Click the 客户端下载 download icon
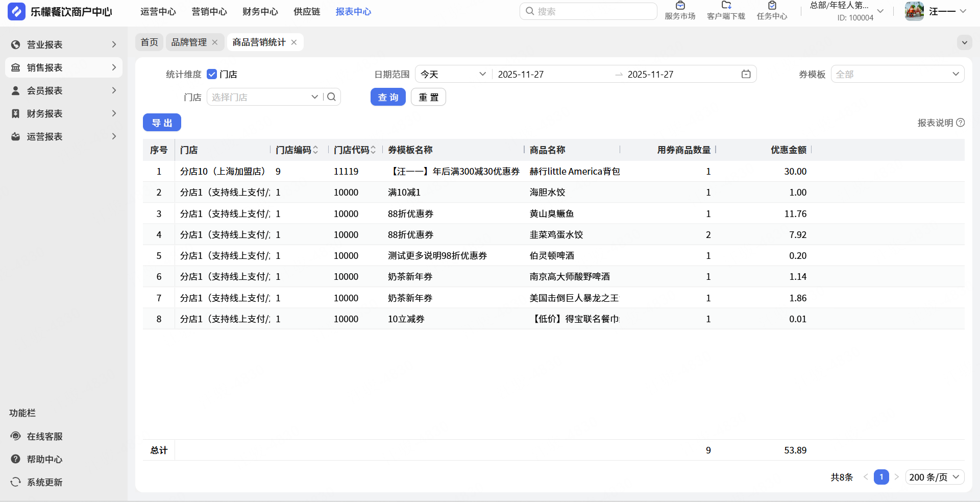 [726, 6]
